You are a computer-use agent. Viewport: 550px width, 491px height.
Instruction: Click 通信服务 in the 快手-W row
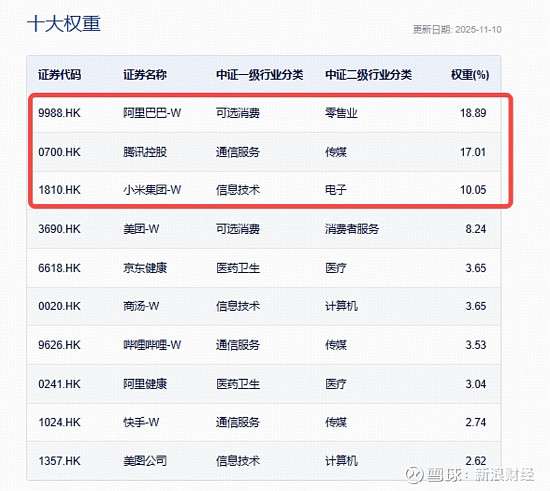coord(238,422)
